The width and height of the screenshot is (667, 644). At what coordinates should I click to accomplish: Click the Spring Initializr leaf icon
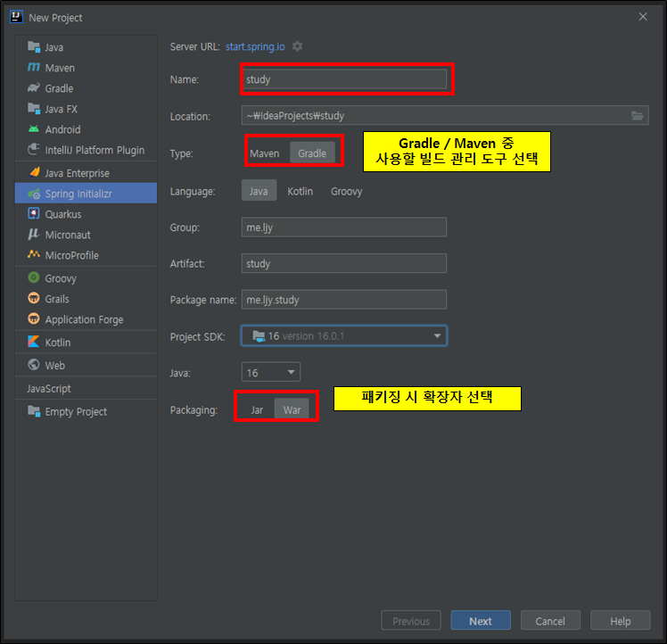[x=34, y=194]
